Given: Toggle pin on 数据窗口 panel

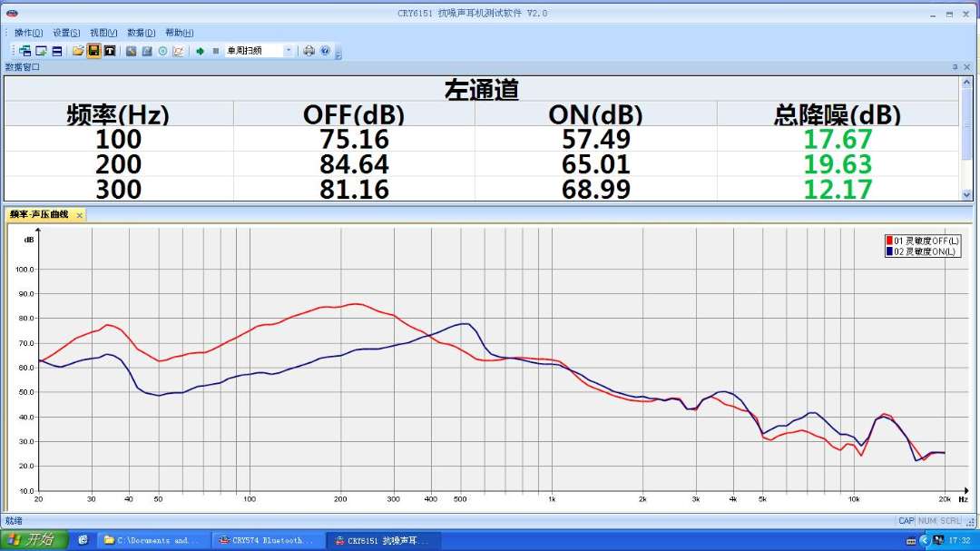Looking at the screenshot, I should tap(955, 67).
